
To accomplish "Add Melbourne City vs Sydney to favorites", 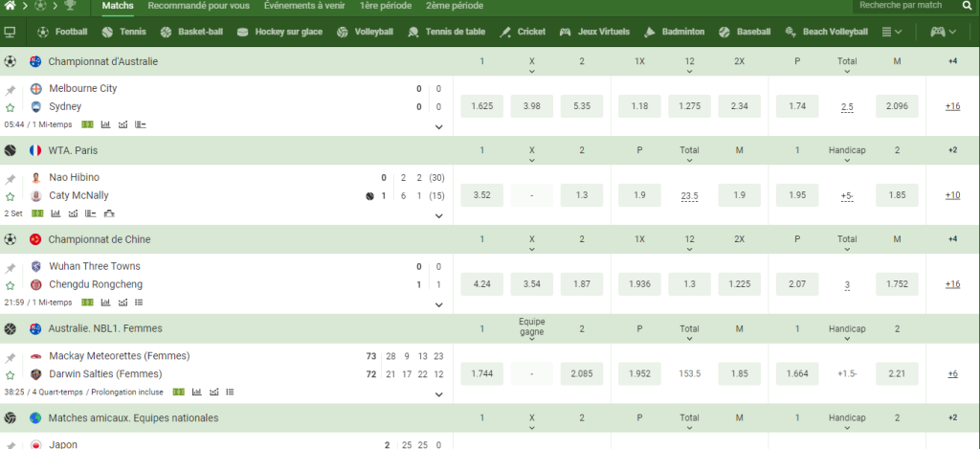I will coord(10,107).
